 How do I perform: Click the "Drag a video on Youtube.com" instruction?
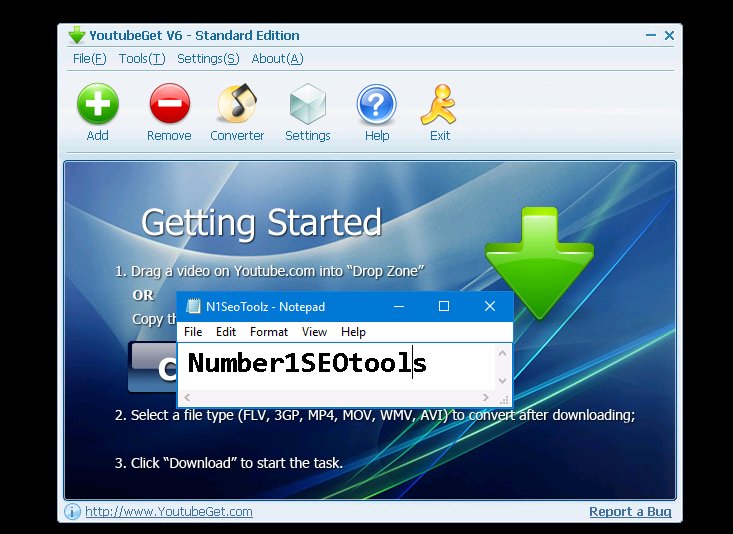point(270,271)
